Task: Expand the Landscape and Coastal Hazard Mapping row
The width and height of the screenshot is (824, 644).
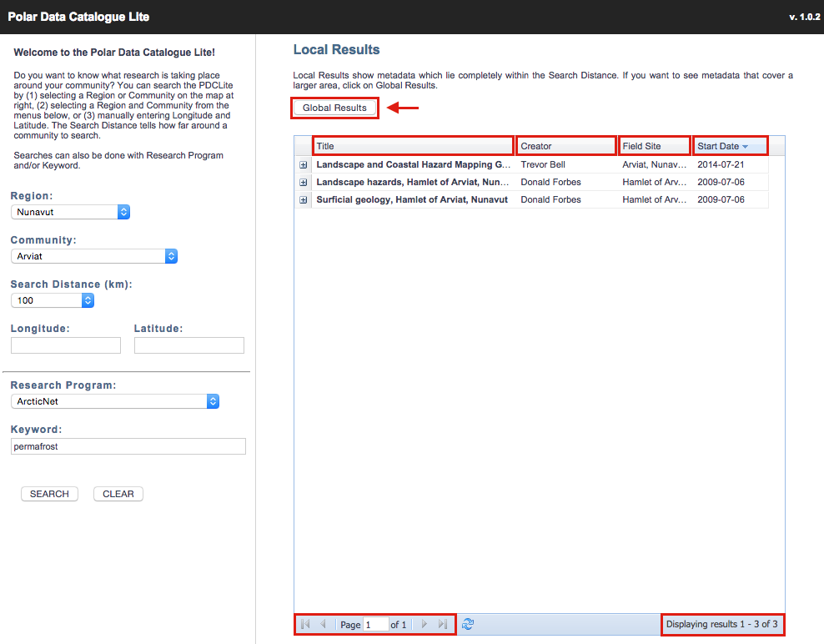Action: [304, 165]
